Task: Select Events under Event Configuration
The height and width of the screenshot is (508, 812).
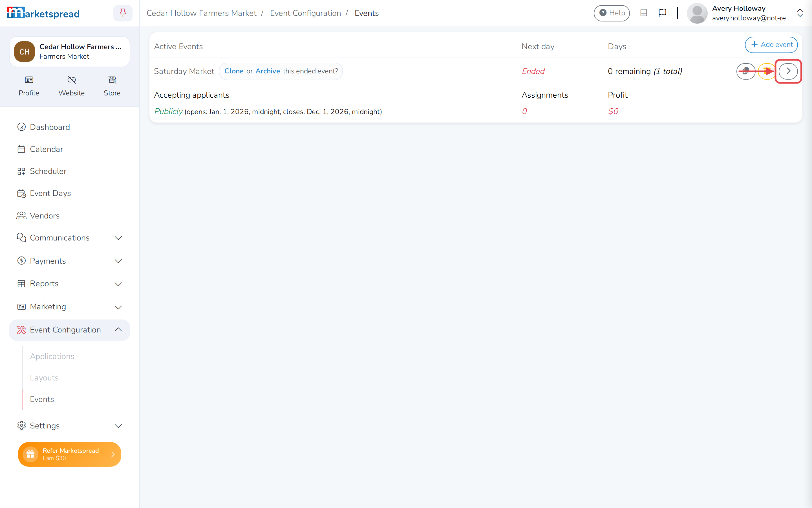Action: (x=42, y=399)
